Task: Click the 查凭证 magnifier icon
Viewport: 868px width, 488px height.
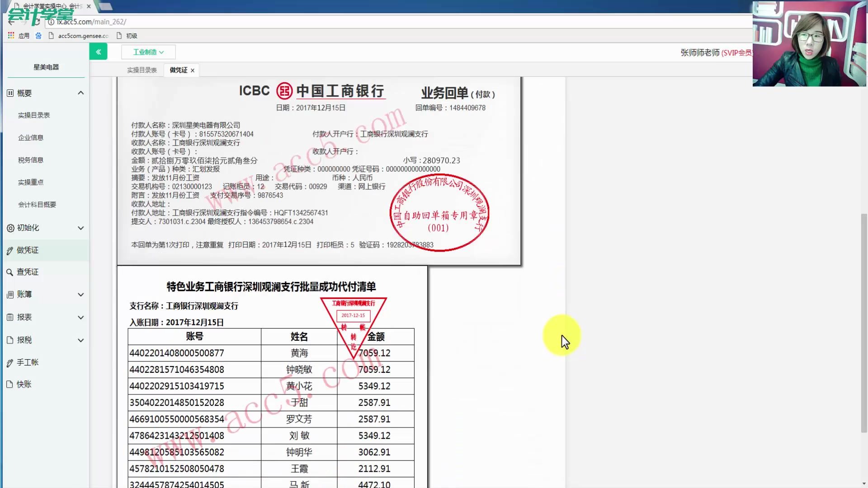Action: 9,272
